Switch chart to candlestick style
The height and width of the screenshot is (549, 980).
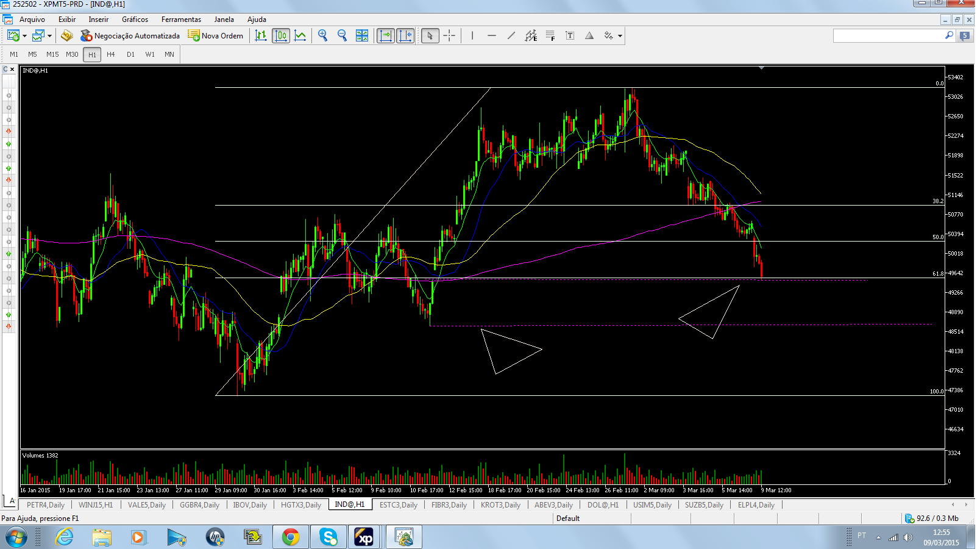(281, 36)
